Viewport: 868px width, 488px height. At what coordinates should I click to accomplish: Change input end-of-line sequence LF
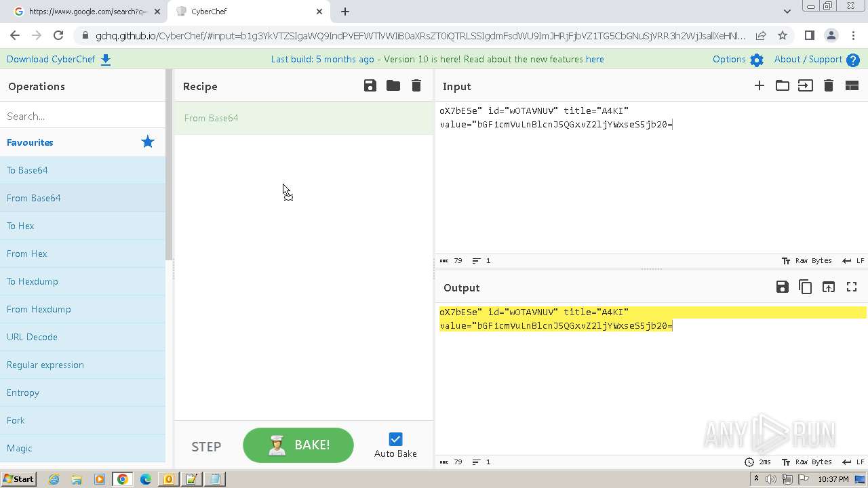coord(853,260)
